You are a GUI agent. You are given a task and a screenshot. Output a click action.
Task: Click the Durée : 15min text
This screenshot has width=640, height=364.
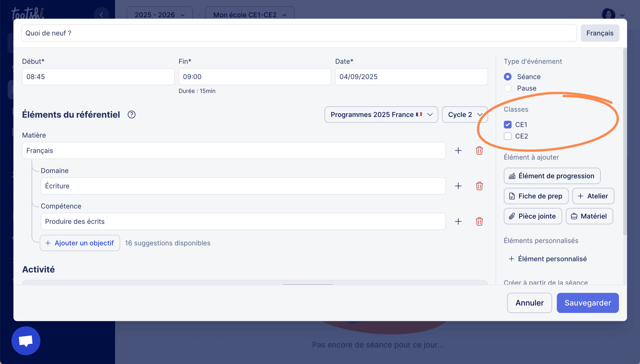click(x=197, y=91)
